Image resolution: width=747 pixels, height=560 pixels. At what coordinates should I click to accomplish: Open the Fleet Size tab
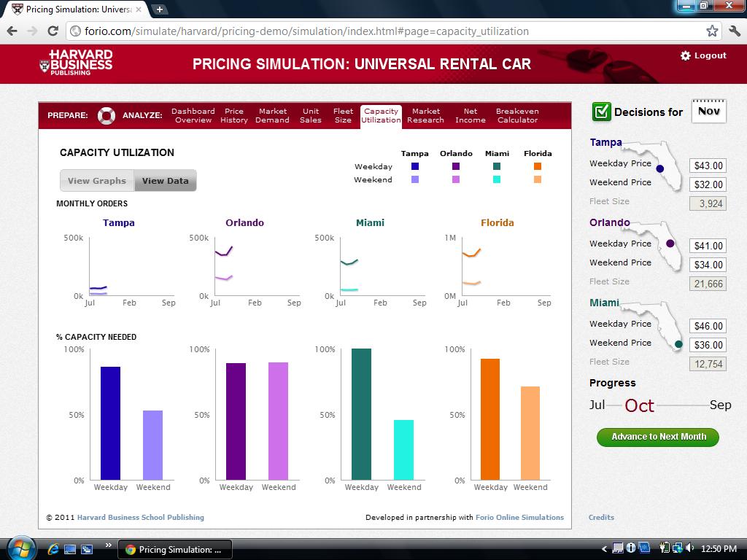[343, 116]
